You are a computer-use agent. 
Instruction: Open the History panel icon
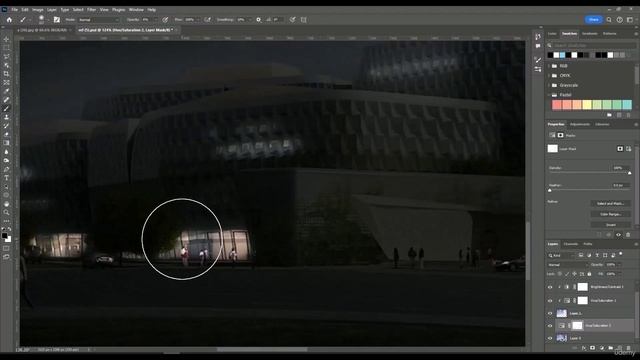coord(538,37)
